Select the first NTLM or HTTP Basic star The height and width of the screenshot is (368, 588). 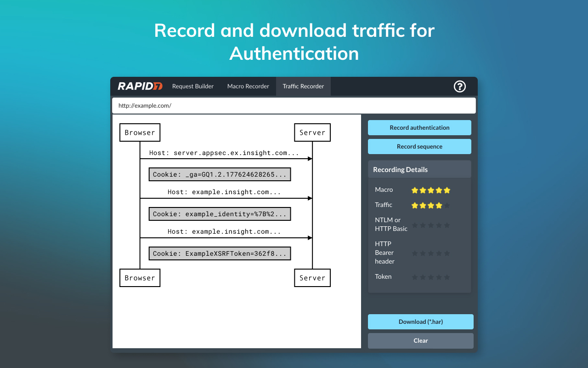click(415, 225)
